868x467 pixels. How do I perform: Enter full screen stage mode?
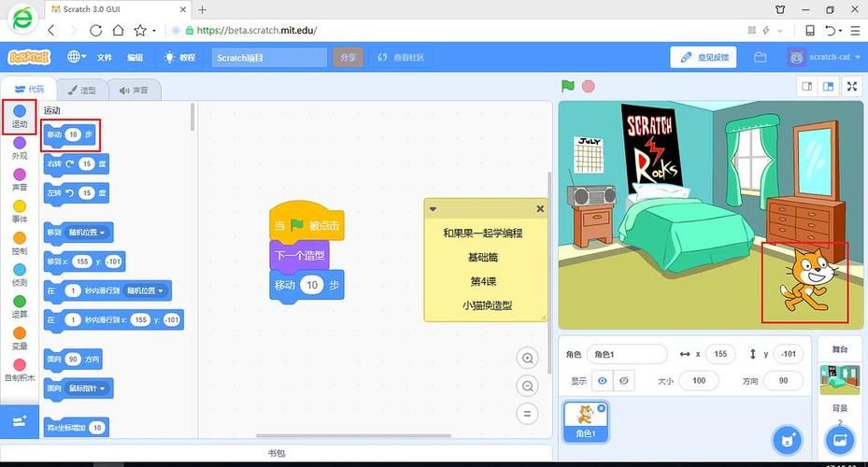[x=851, y=86]
